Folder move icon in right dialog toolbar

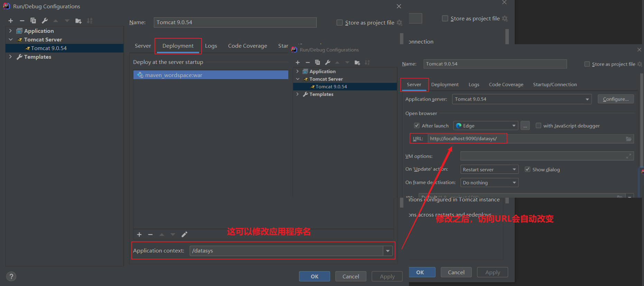coord(357,63)
